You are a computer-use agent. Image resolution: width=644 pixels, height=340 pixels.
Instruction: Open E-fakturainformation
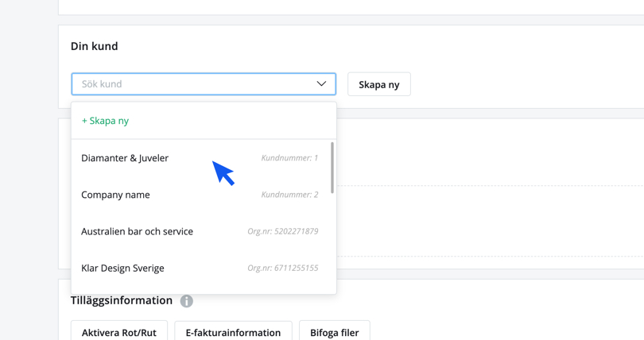click(x=233, y=332)
